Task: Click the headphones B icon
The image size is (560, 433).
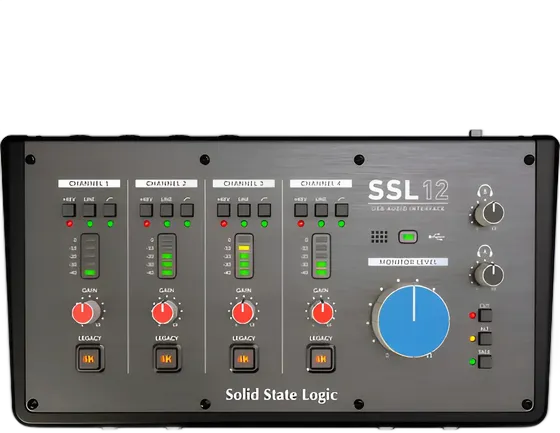Action: click(x=485, y=191)
